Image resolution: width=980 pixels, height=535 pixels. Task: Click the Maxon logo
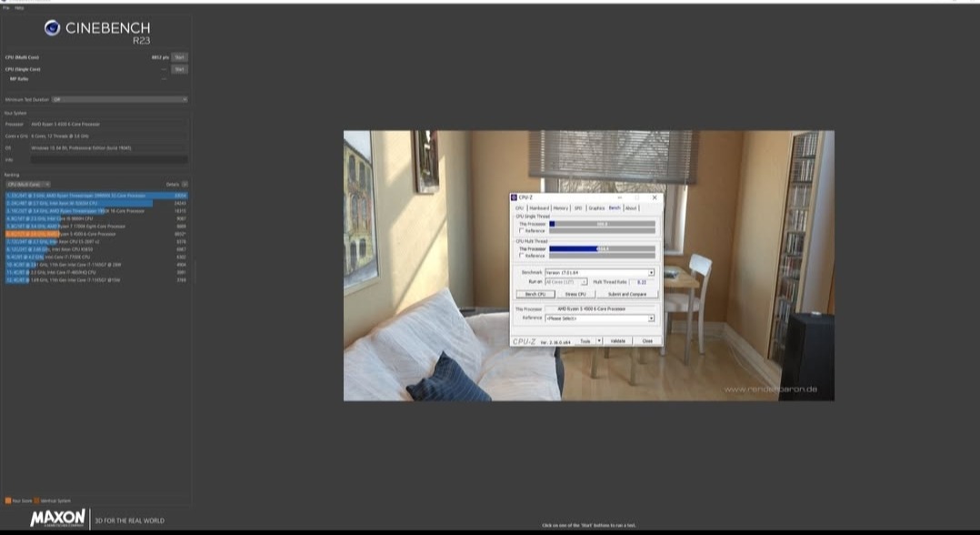pyautogui.click(x=57, y=518)
